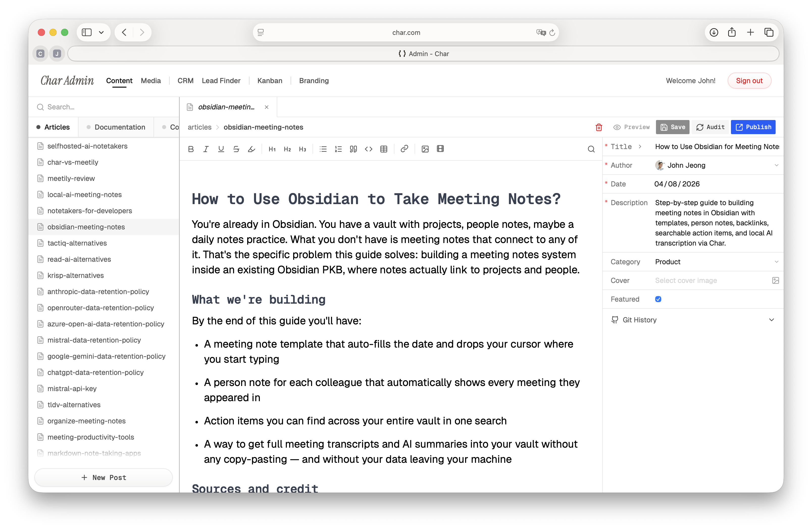Open the char-vs-meetily article
The width and height of the screenshot is (812, 530).
[x=104, y=162]
